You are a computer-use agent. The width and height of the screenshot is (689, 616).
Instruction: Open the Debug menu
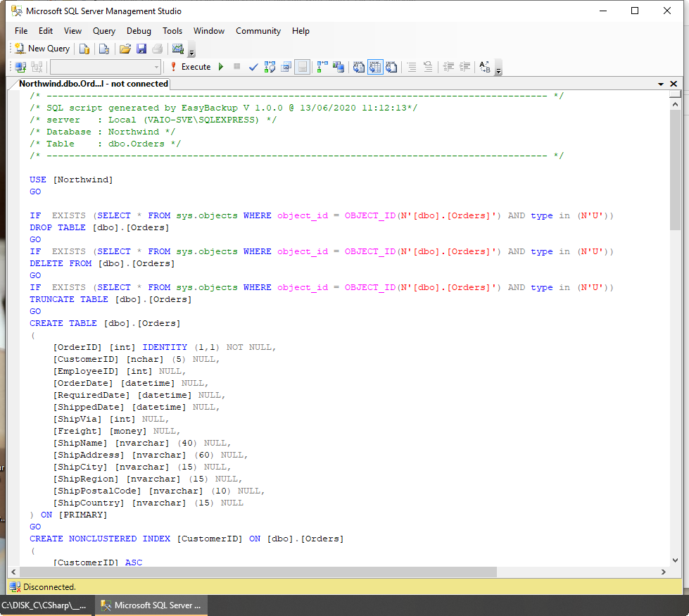(x=139, y=31)
